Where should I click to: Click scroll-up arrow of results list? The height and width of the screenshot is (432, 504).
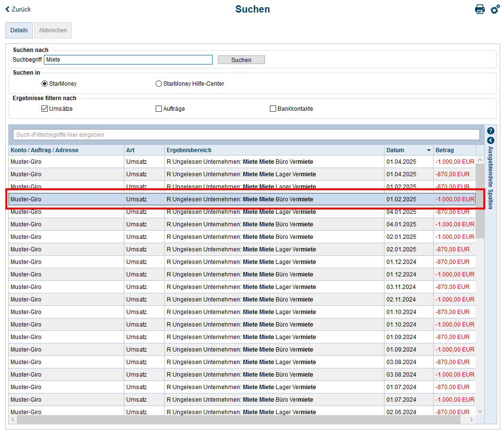pos(480,159)
